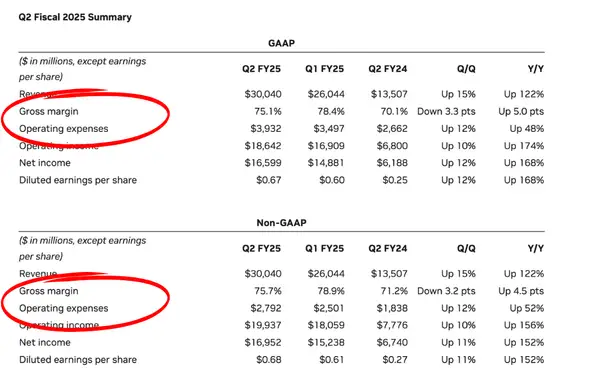The width and height of the screenshot is (600, 380).
Task: Click Non-GAAP Q/Q column header
Action: [466, 248]
